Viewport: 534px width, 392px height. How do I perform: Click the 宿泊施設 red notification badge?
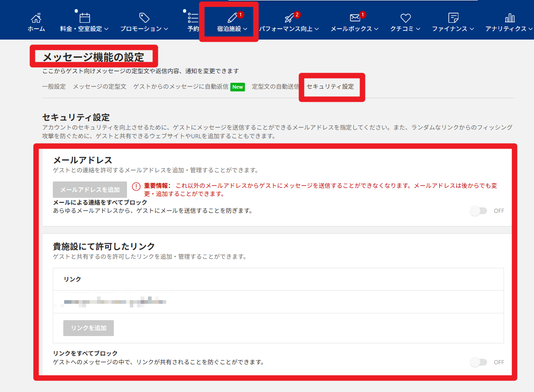tap(240, 15)
